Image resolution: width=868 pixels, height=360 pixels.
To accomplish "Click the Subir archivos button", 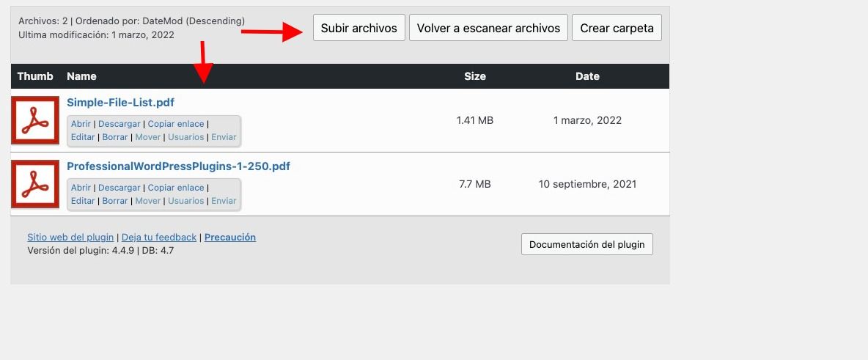I will click(358, 28).
